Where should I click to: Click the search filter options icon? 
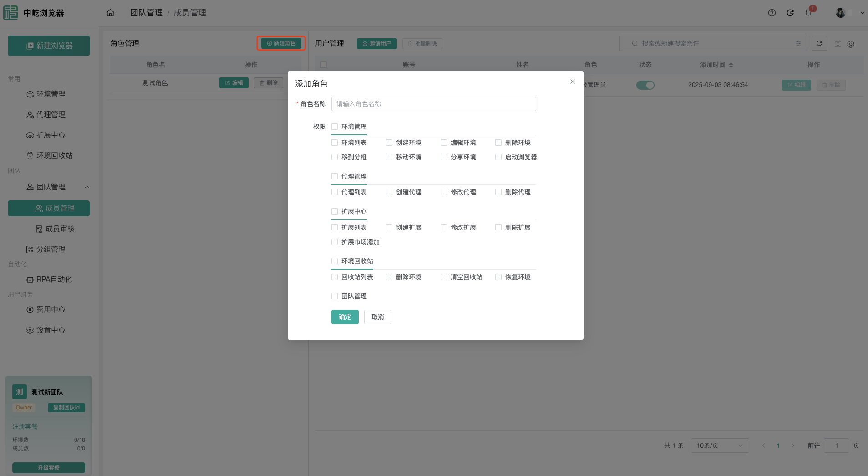tap(798, 43)
